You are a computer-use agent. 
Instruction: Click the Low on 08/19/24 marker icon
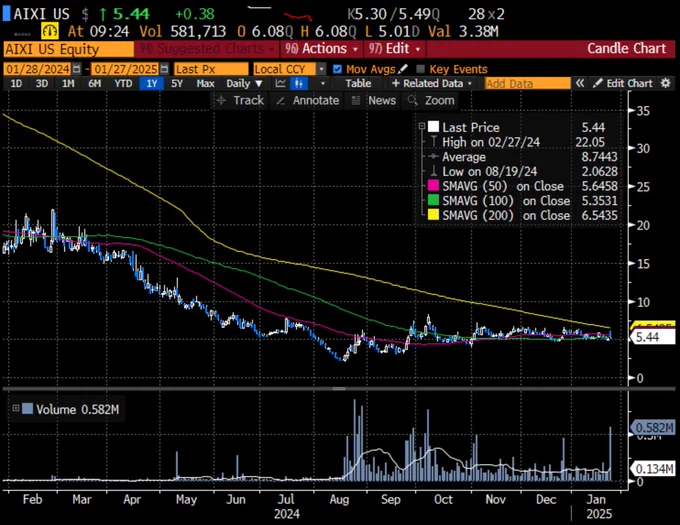click(x=433, y=171)
